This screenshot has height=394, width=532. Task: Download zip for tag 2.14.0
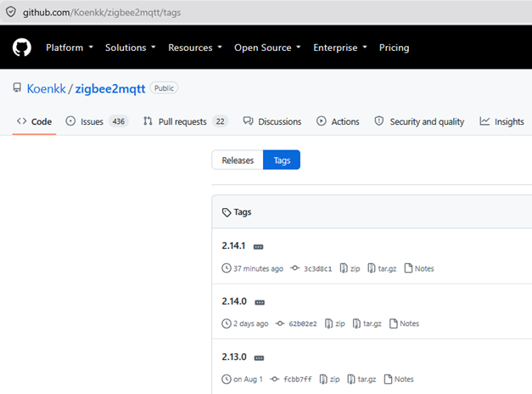click(x=335, y=324)
